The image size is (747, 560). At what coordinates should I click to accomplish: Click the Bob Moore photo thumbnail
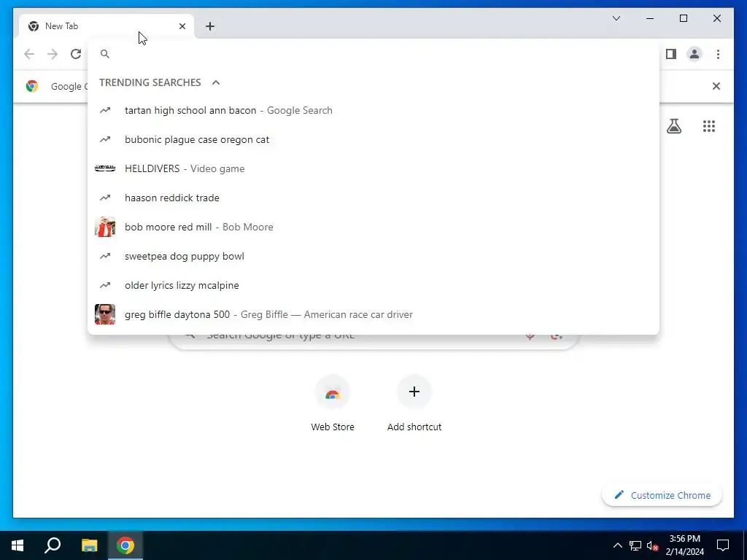[x=105, y=227]
